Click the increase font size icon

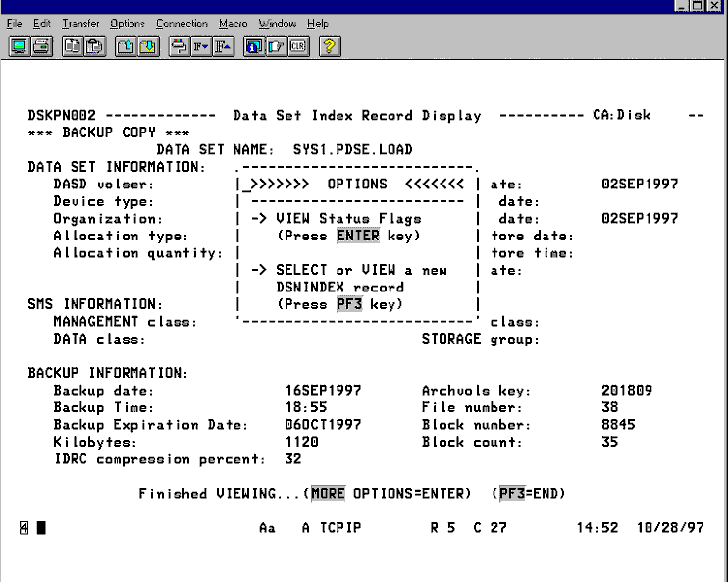[221, 46]
